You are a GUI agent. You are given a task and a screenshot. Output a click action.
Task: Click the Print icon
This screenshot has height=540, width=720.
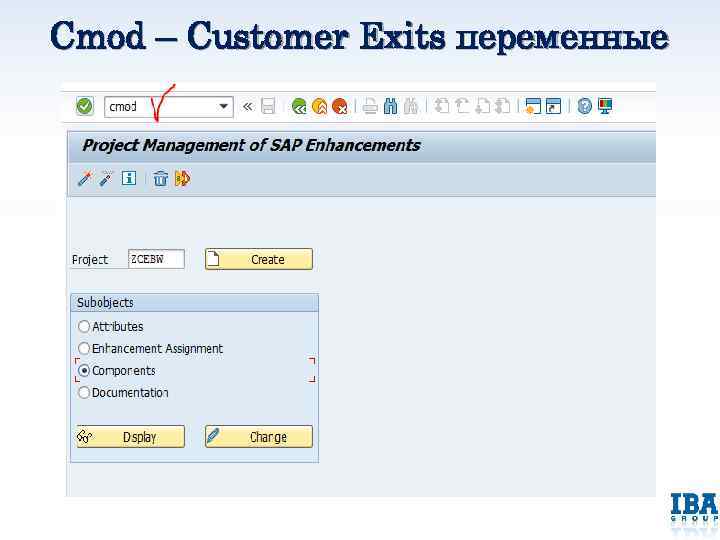tap(370, 107)
